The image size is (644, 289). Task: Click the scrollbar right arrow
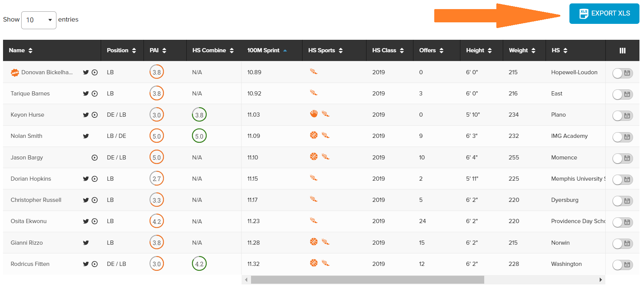point(600,280)
